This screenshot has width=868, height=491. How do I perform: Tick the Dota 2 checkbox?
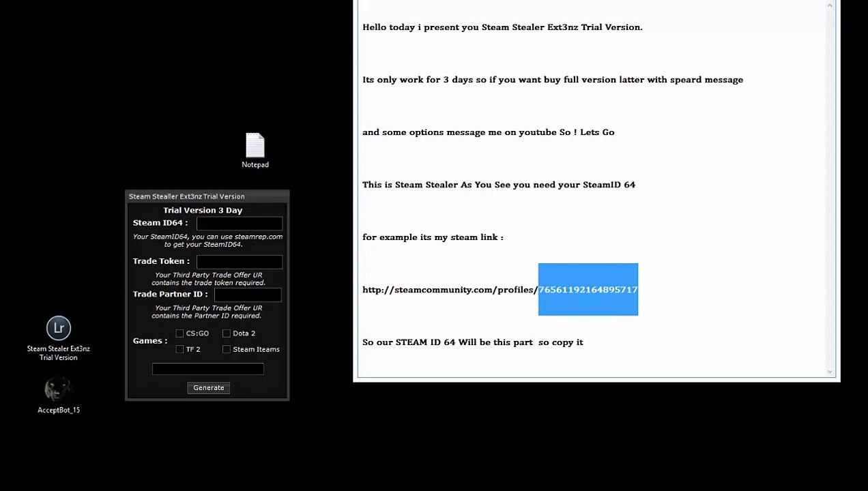[227, 333]
